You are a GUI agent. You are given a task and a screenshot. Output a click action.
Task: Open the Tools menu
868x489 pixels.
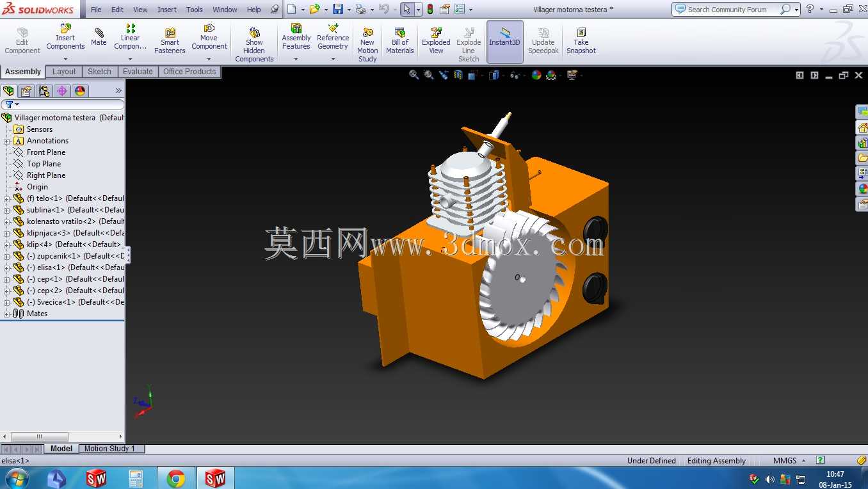195,10
